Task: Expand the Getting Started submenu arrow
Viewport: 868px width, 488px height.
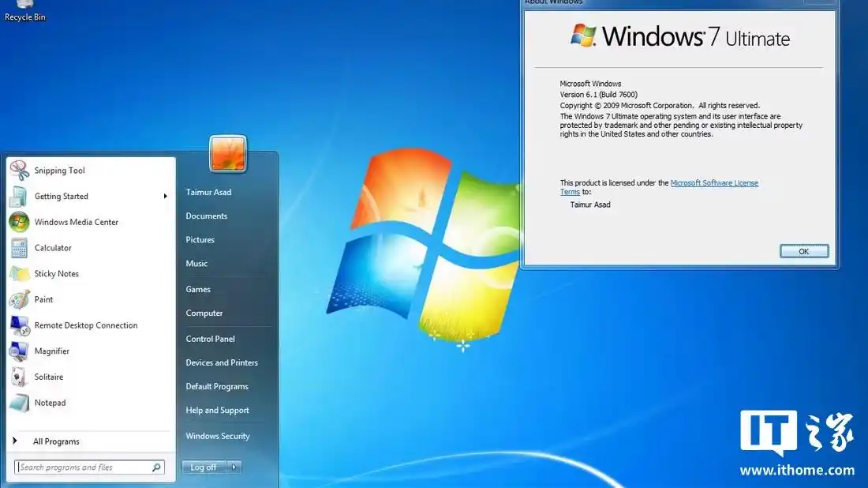Action: [x=166, y=196]
